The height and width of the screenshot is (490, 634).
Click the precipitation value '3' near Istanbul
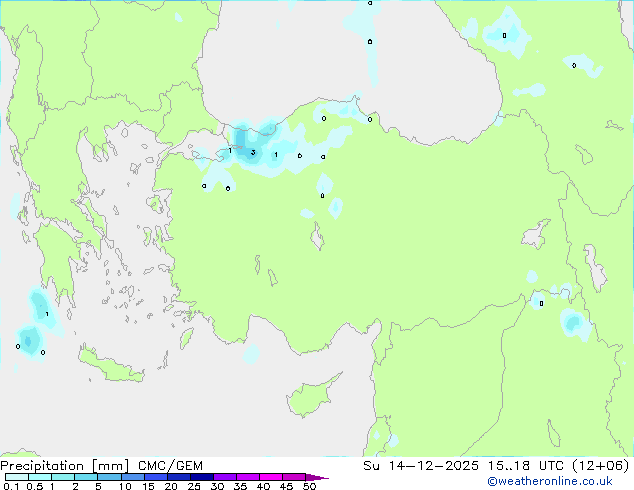click(253, 153)
